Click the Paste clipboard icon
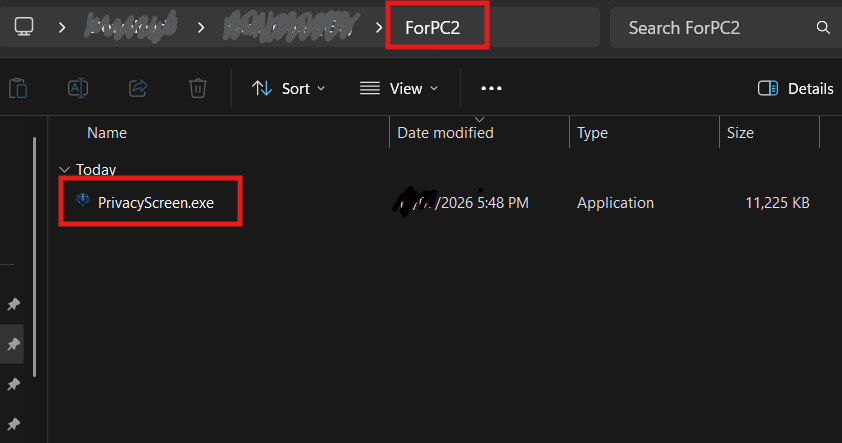This screenshot has height=443, width=842. (x=18, y=88)
